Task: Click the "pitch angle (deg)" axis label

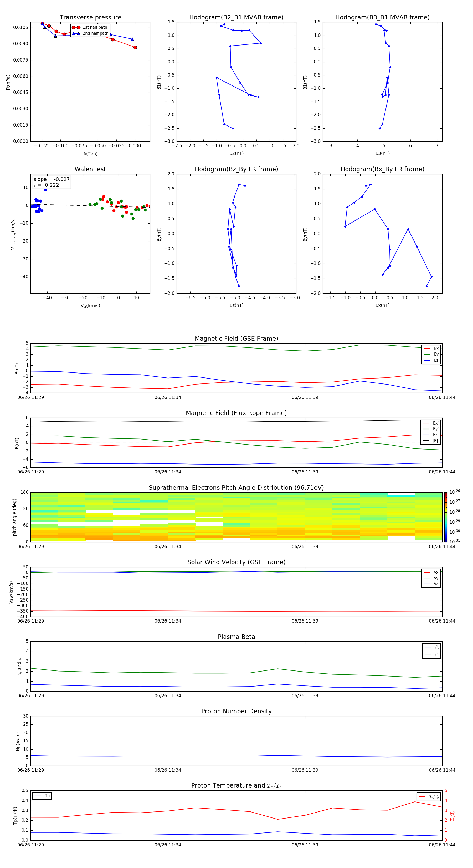Action: point(14,517)
